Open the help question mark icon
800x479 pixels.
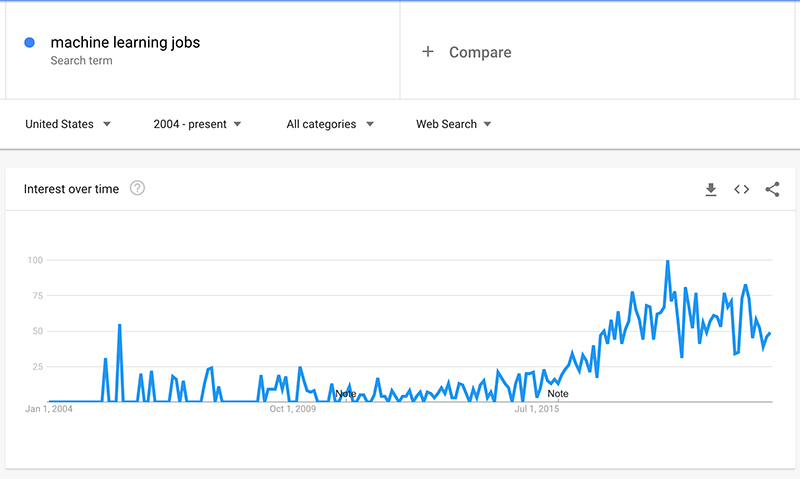[x=137, y=188]
